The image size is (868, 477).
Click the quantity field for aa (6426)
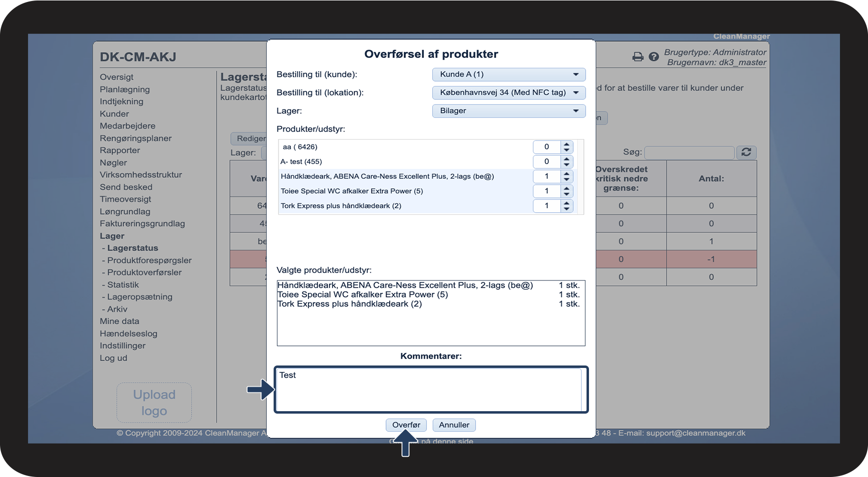(547, 147)
